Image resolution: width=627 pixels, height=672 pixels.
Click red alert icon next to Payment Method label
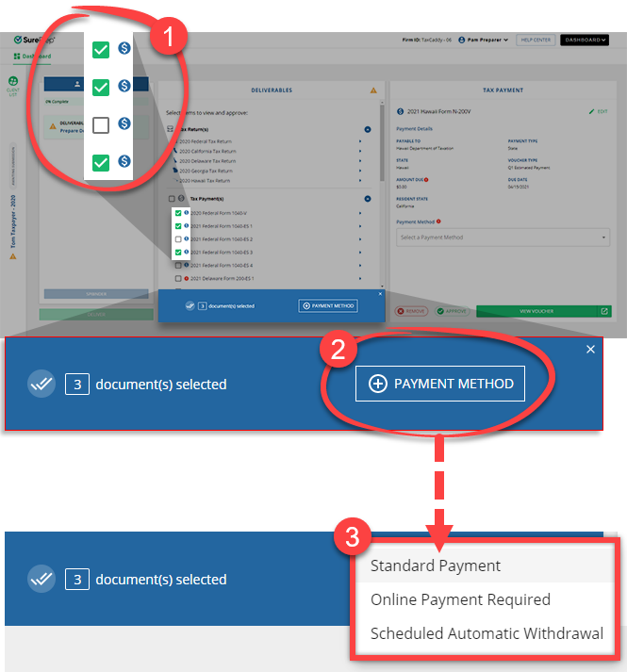tap(438, 221)
